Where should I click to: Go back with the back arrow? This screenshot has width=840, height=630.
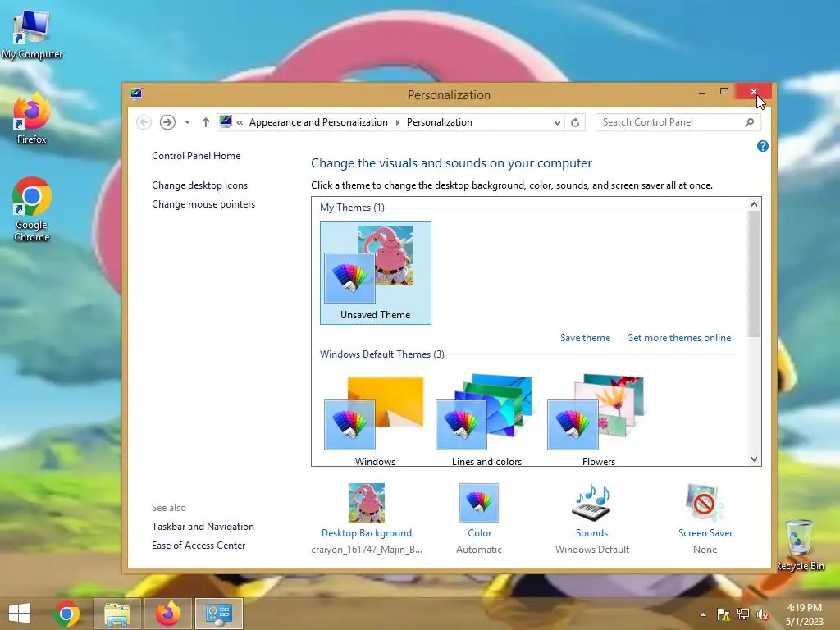pyautogui.click(x=144, y=122)
